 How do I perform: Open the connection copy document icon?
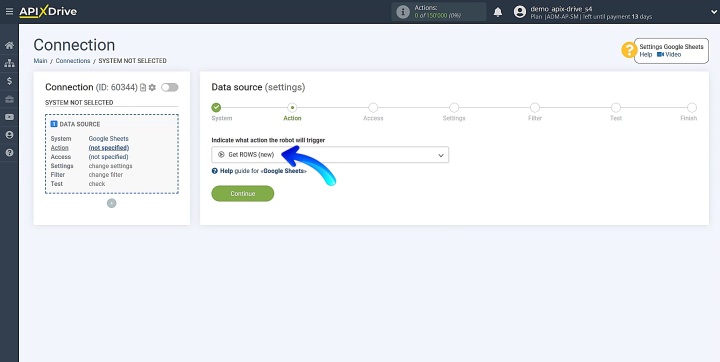coord(143,87)
